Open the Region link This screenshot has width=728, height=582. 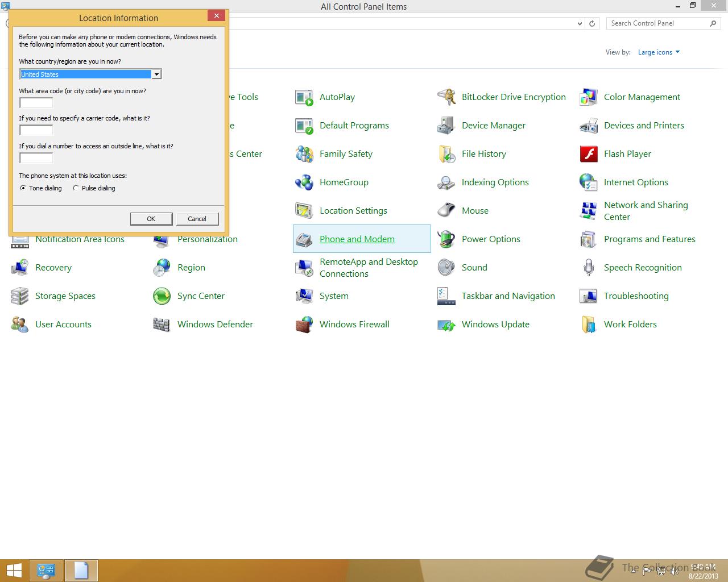191,268
